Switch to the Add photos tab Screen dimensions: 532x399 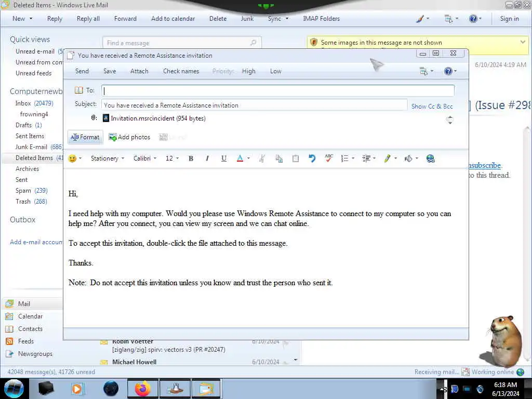point(129,137)
